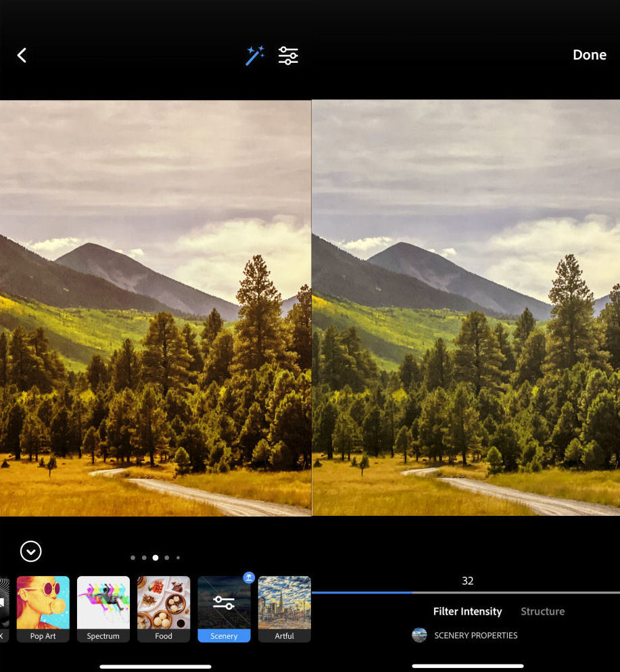Jump to the first filter page dot
This screenshot has width=620, height=672.
tap(133, 558)
